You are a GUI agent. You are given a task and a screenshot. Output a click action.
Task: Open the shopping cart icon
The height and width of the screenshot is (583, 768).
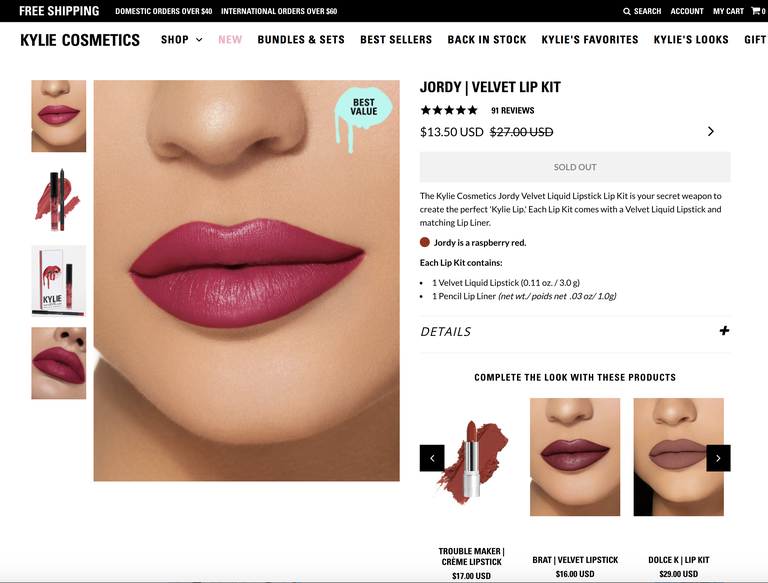(755, 11)
